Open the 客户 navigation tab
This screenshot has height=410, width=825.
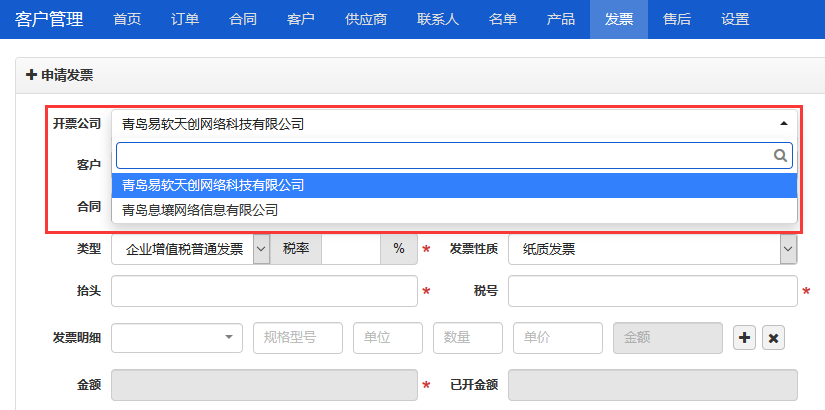pyautogui.click(x=301, y=19)
